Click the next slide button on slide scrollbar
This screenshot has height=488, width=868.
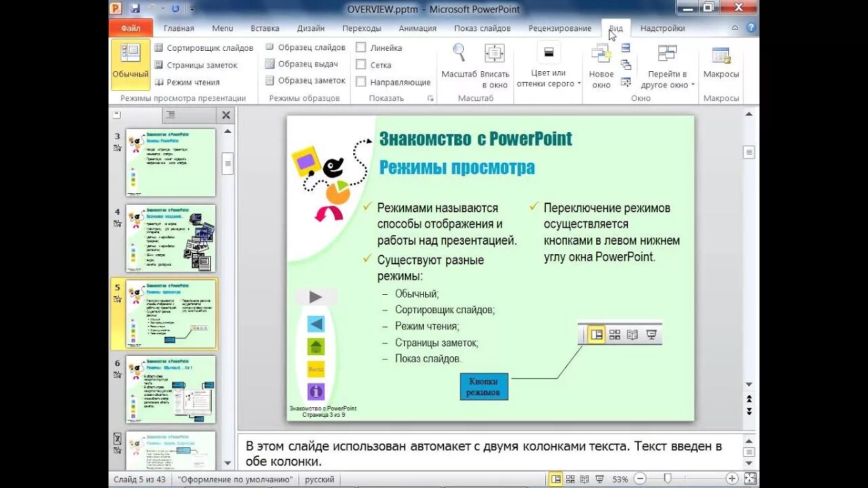point(749,411)
